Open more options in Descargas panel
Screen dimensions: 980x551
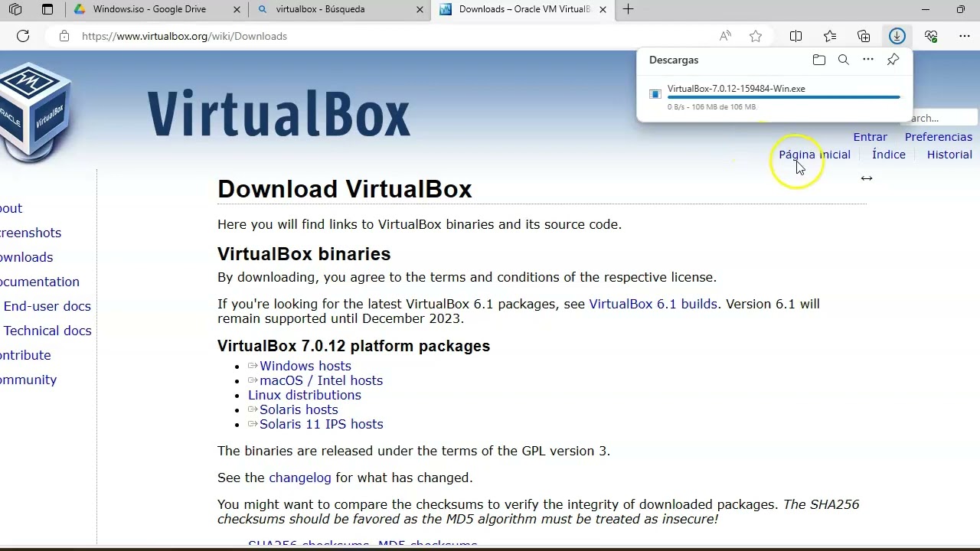[x=868, y=60]
